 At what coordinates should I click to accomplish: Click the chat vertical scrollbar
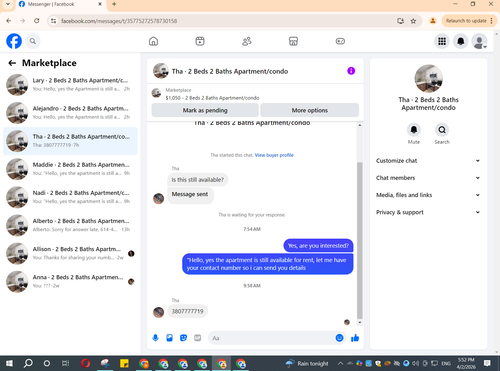point(360,240)
